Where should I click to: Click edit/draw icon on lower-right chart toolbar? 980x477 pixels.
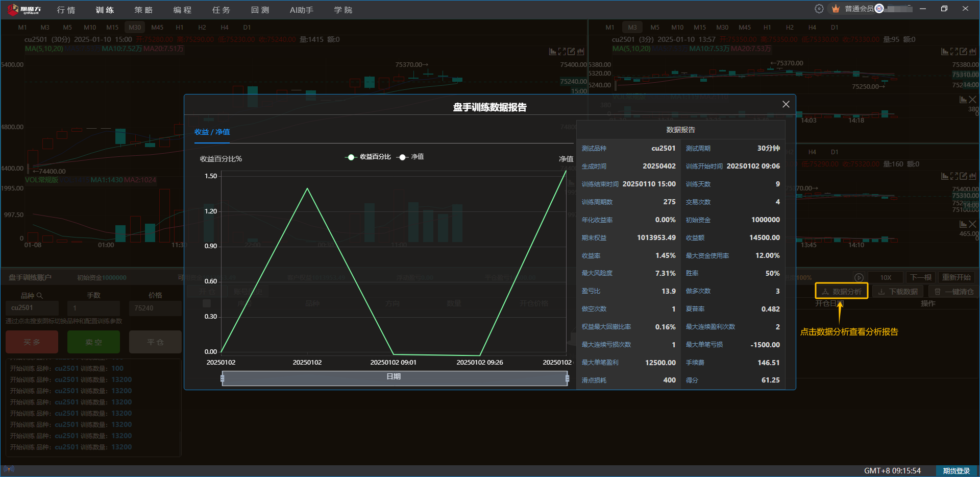[x=964, y=176]
